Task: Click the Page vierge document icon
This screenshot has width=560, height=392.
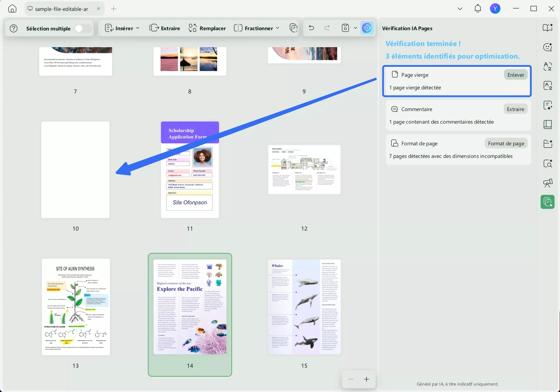Action: coord(395,74)
